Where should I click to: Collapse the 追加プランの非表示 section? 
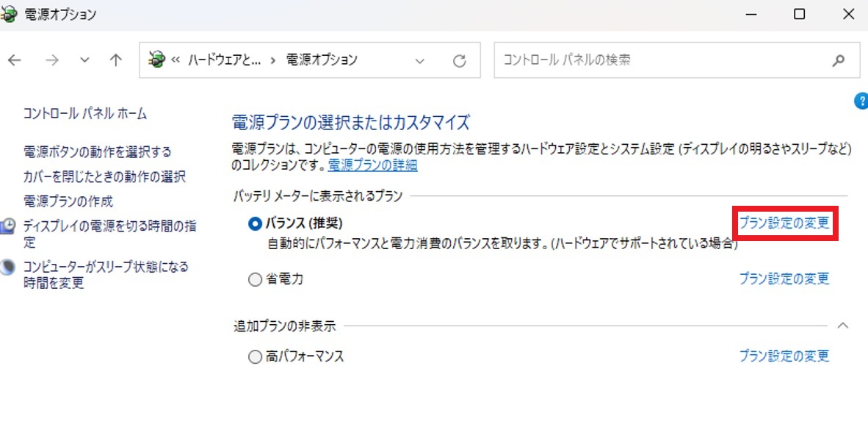(842, 326)
